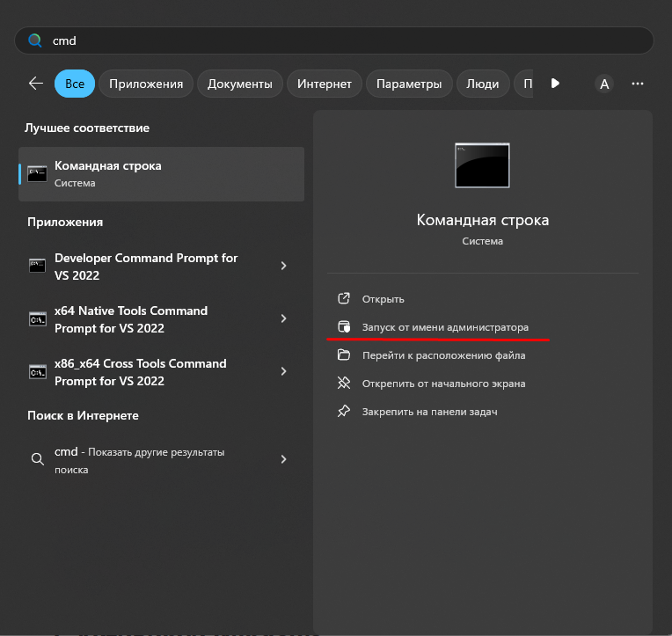
Task: Choose Закрепить на панели задач
Action: click(x=429, y=412)
